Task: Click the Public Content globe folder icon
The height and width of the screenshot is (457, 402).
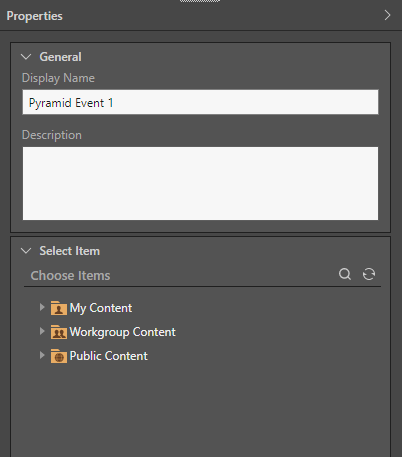Action: (x=59, y=356)
